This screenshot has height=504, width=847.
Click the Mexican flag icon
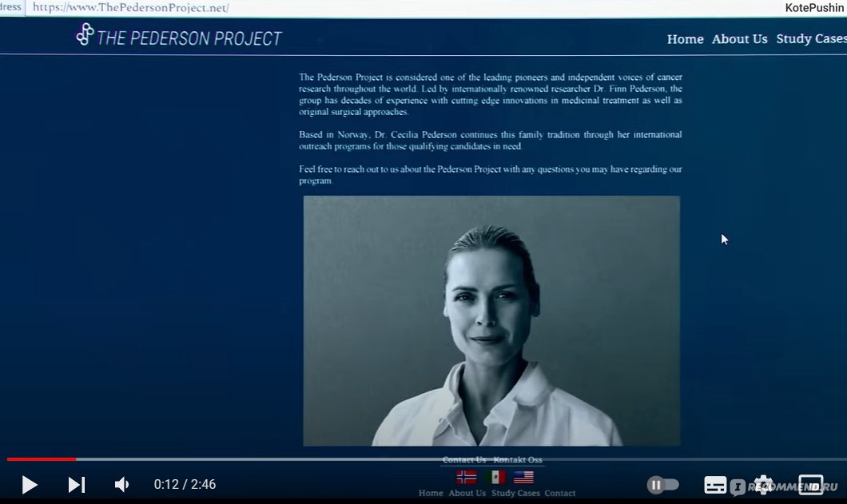click(x=495, y=477)
